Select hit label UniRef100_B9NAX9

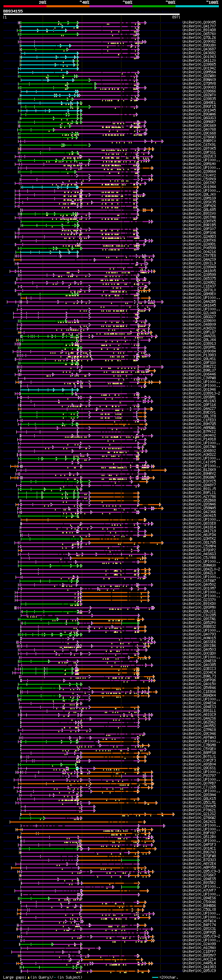point(199,80)
